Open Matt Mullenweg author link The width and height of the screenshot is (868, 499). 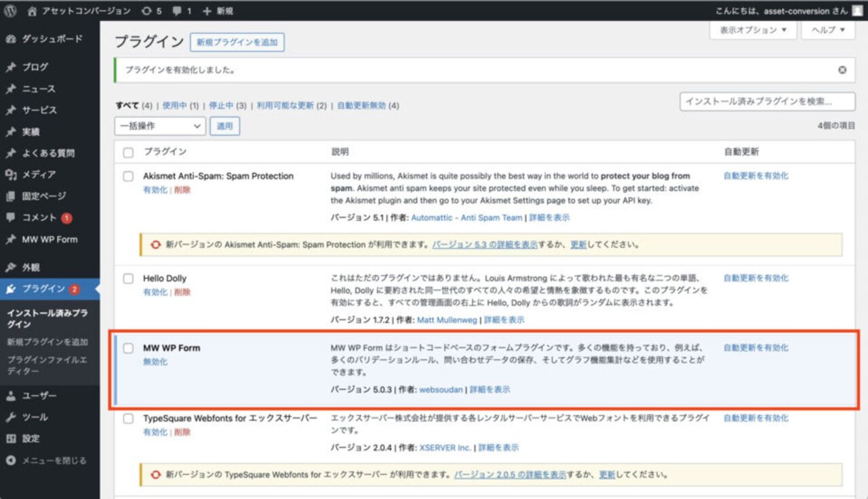(x=448, y=320)
